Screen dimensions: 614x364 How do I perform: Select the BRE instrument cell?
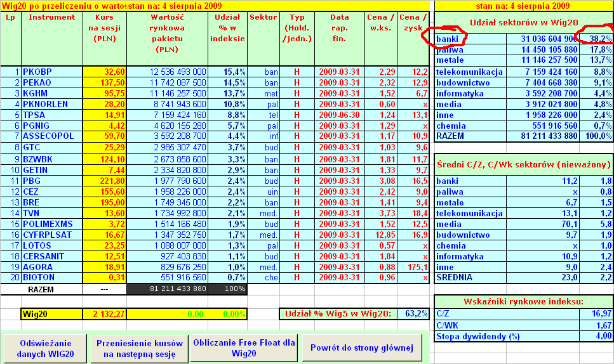click(x=51, y=202)
